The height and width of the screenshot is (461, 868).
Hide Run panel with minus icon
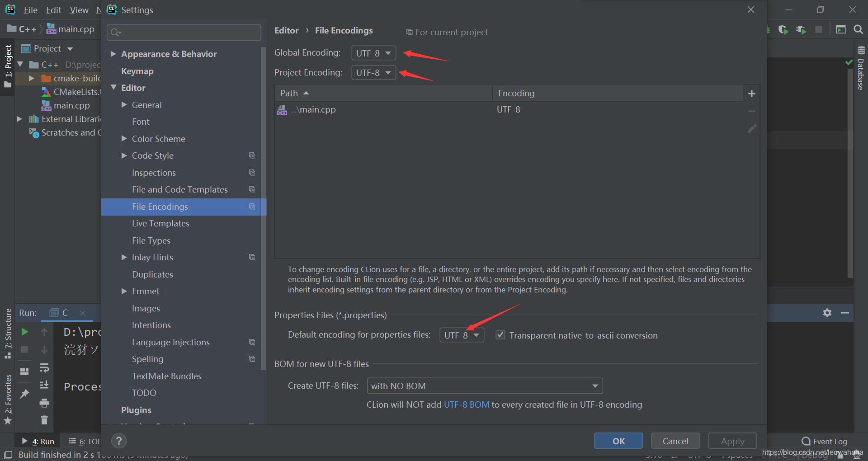coord(845,313)
